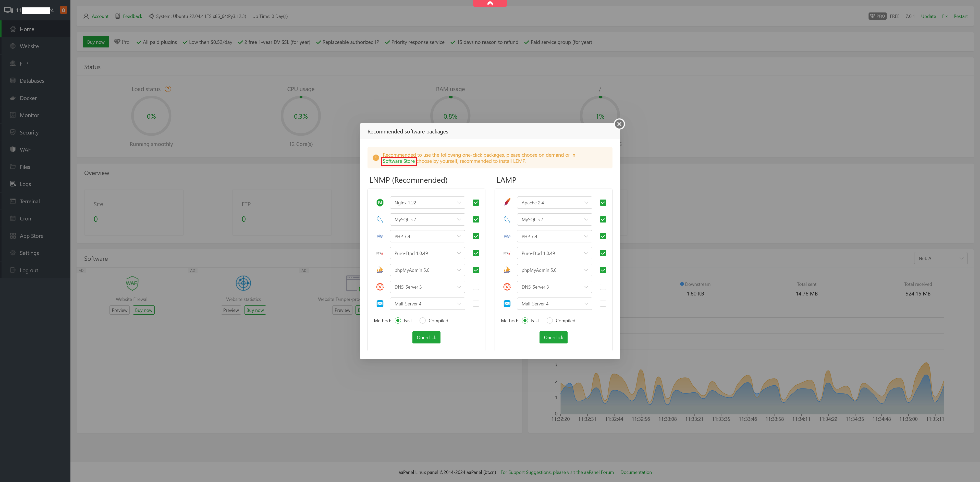The height and width of the screenshot is (482, 980).
Task: Open the WAF section in sidebar
Action: click(x=25, y=150)
